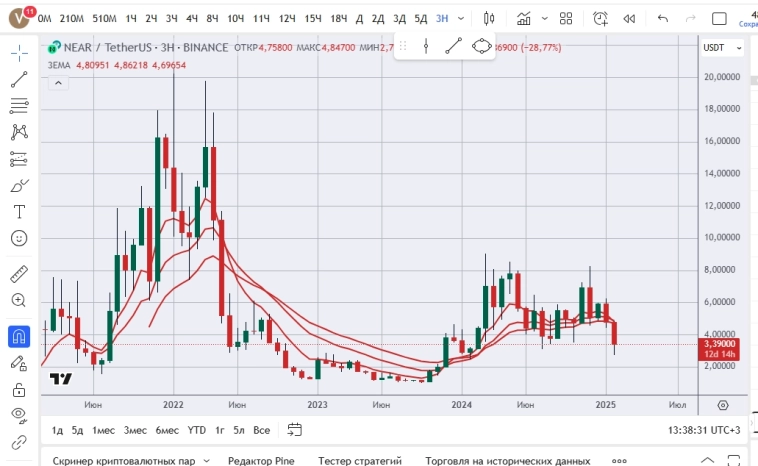This screenshot has height=466, width=758.
Task: Set range to 6мес
Action: click(167, 430)
